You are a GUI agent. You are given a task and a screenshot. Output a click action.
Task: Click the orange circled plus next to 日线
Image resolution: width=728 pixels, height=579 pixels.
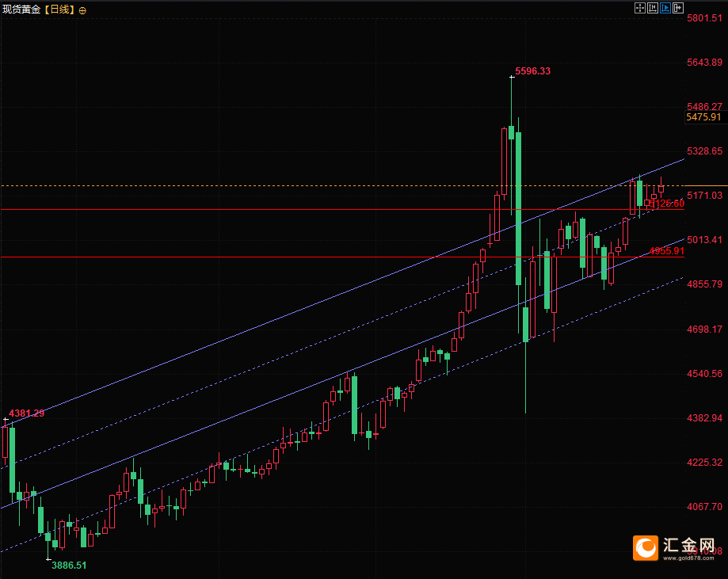click(82, 10)
